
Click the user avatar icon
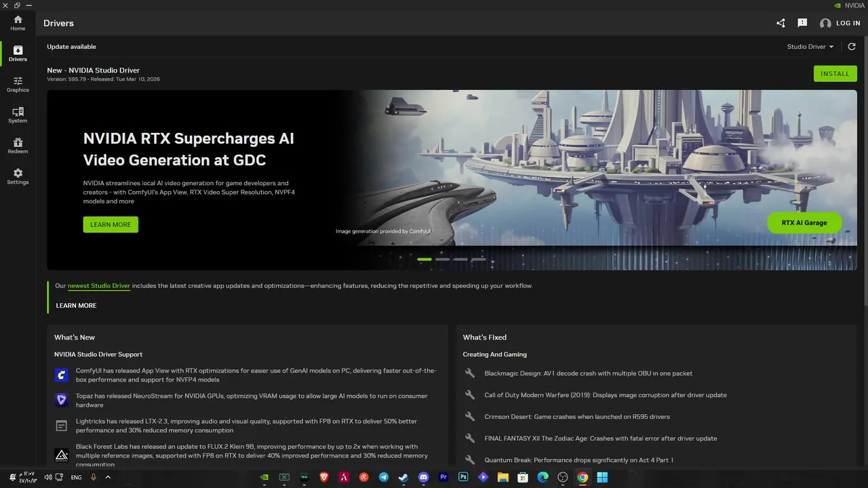(825, 24)
